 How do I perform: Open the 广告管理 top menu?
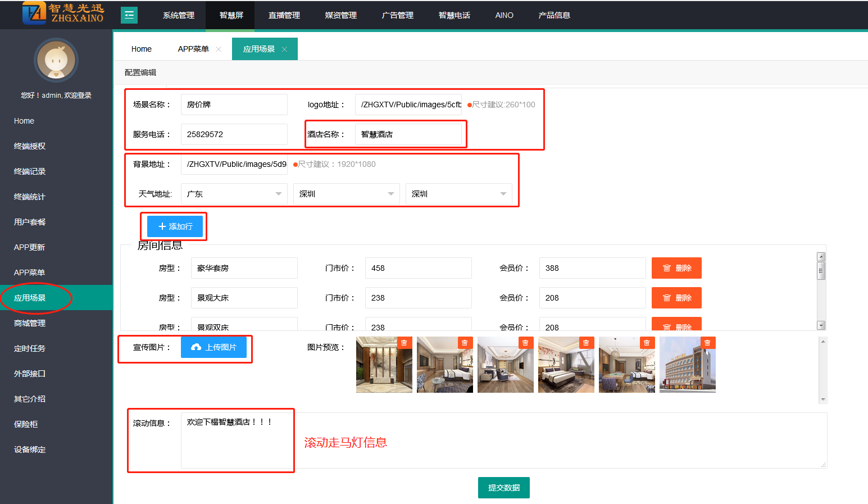tap(397, 15)
